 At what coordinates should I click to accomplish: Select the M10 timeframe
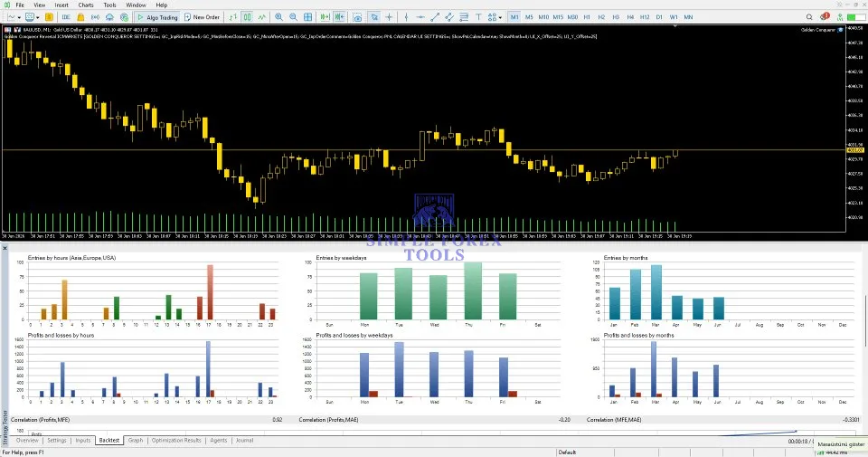tap(543, 17)
